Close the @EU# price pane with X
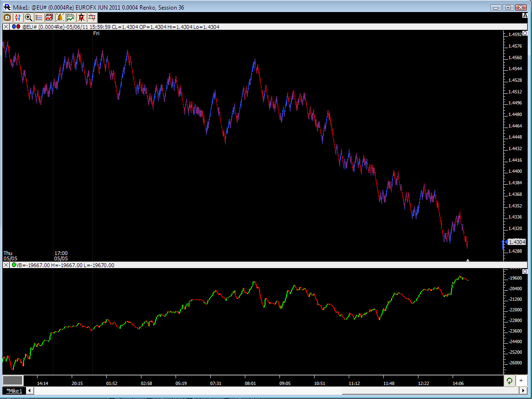532x399 pixels. point(6,27)
